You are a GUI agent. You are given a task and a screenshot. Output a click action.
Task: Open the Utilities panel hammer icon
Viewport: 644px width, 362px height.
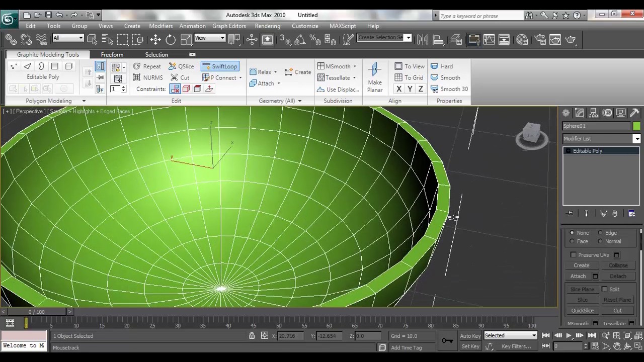click(634, 113)
